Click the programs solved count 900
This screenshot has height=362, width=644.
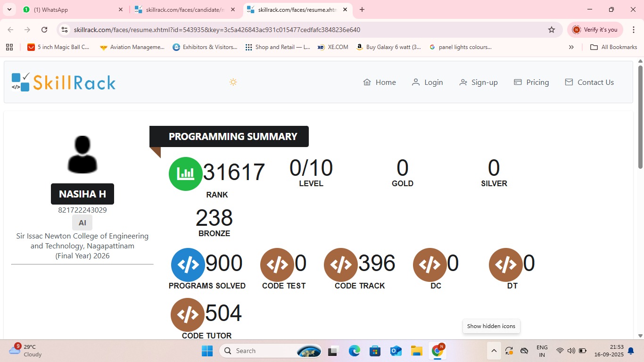pos(224,263)
